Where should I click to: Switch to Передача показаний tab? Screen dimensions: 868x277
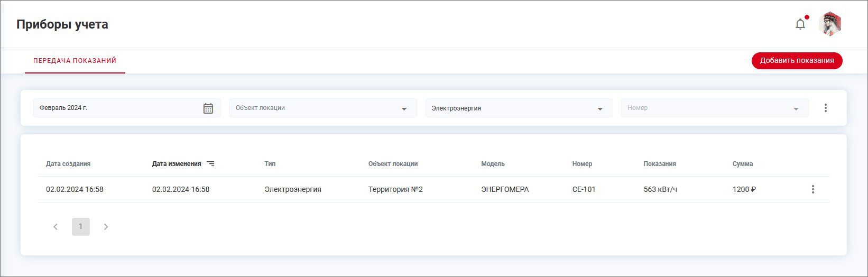(x=75, y=61)
